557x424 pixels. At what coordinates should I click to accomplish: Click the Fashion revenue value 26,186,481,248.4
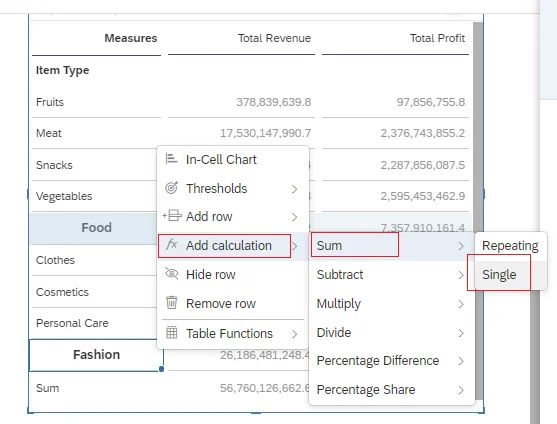pyautogui.click(x=265, y=355)
